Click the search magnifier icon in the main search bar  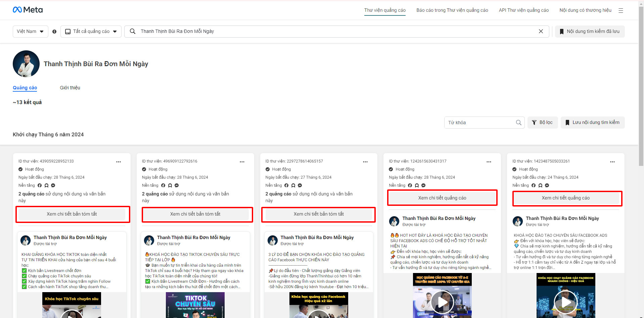pos(133,31)
